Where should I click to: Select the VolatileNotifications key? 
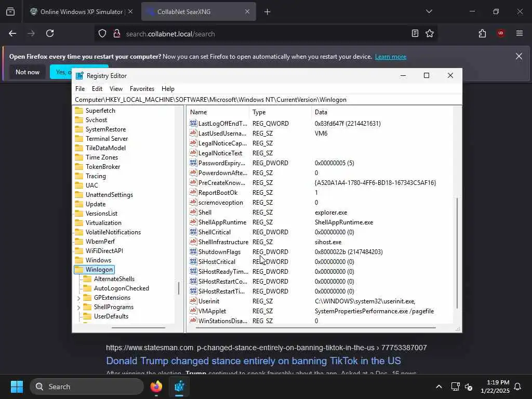[x=113, y=232]
